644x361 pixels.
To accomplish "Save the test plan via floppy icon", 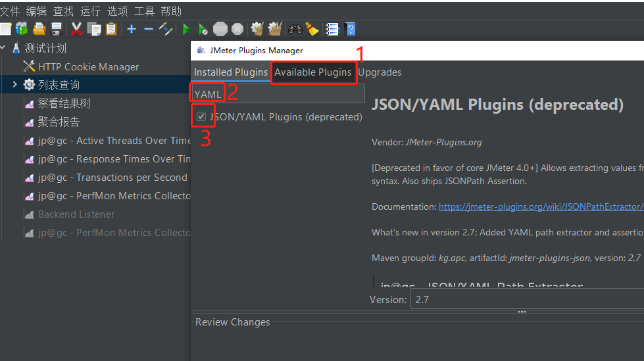I will 57,29.
